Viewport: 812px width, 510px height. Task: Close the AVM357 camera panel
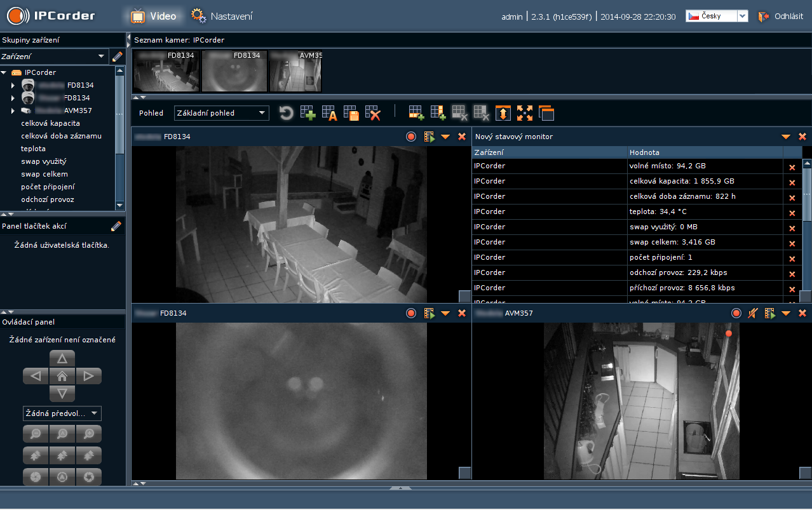click(x=802, y=313)
